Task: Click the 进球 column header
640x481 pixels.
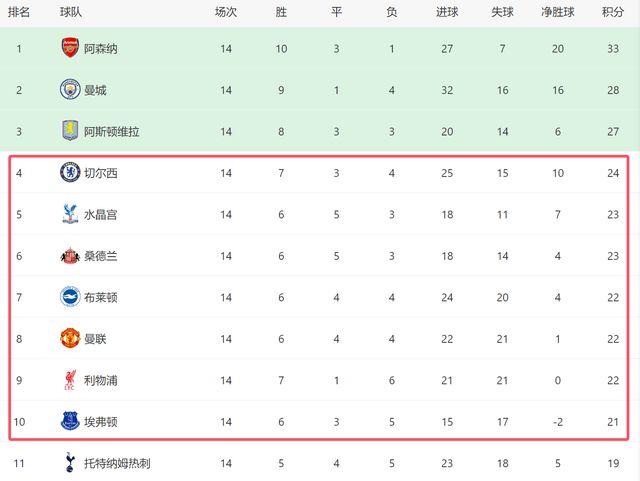Action: tap(447, 12)
